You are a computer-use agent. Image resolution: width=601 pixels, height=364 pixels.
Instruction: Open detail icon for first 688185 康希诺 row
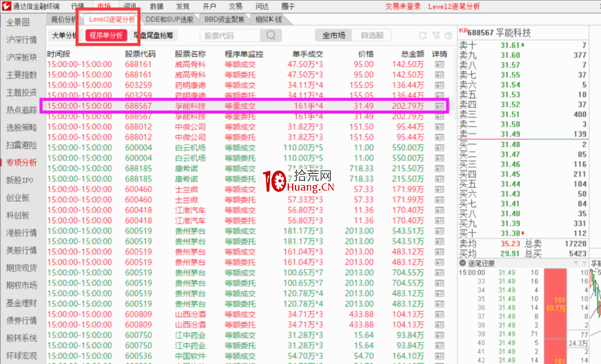[x=439, y=168]
